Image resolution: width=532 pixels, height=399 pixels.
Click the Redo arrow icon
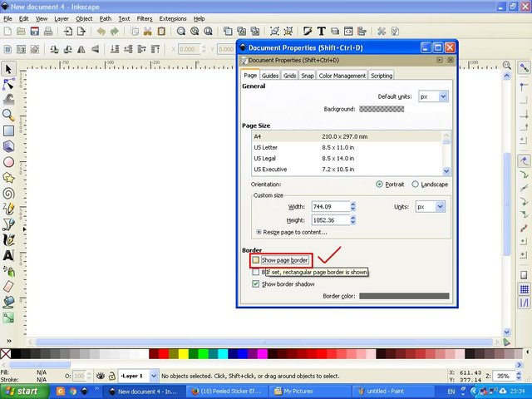115,32
